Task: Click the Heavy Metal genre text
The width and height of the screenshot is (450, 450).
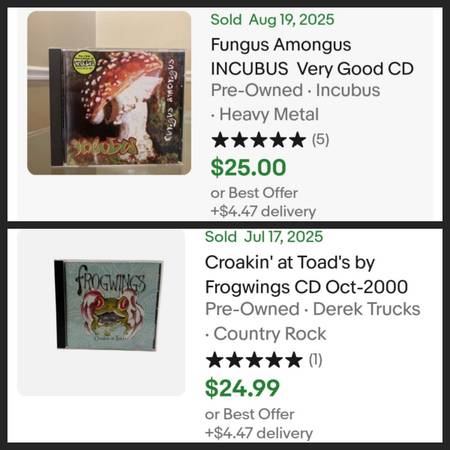Action: pyautogui.click(x=269, y=114)
